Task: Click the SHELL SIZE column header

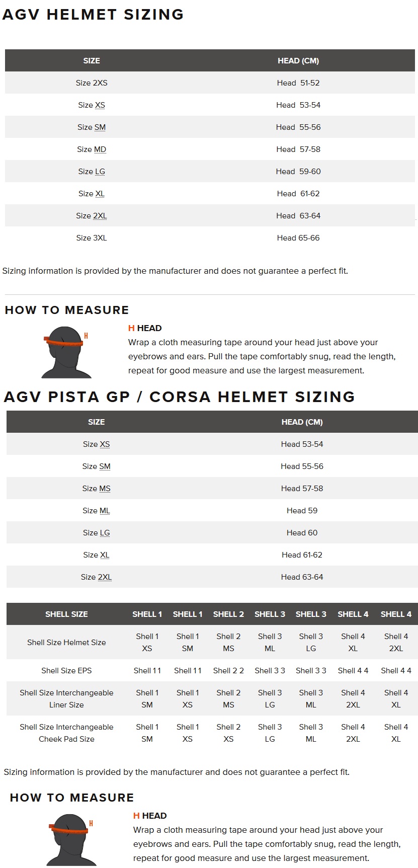Action: [66, 614]
